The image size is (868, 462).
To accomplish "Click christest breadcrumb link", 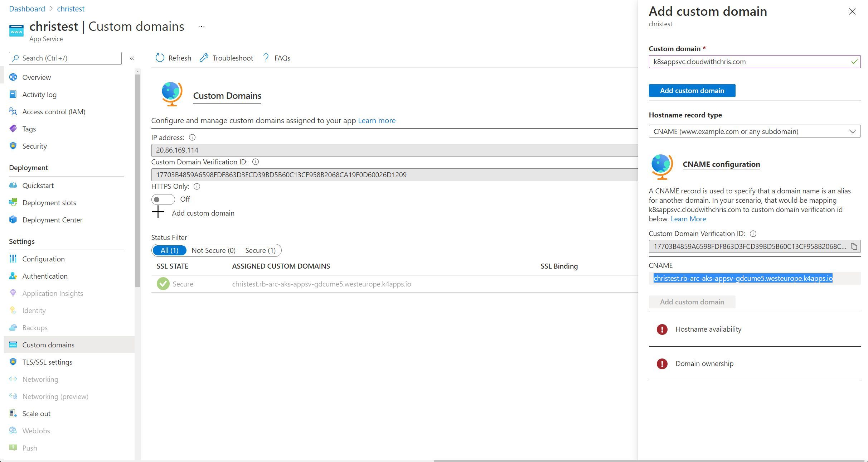I will pos(71,9).
